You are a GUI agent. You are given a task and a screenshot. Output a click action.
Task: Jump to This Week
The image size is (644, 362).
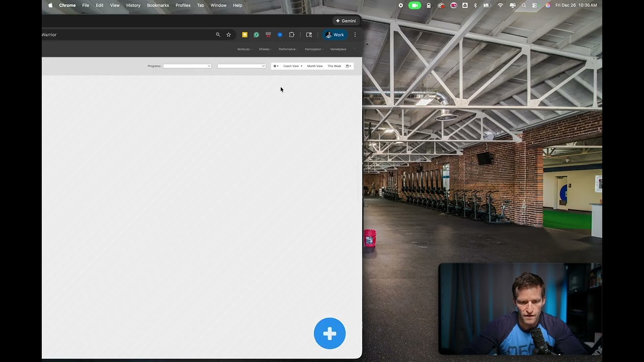pyautogui.click(x=334, y=66)
